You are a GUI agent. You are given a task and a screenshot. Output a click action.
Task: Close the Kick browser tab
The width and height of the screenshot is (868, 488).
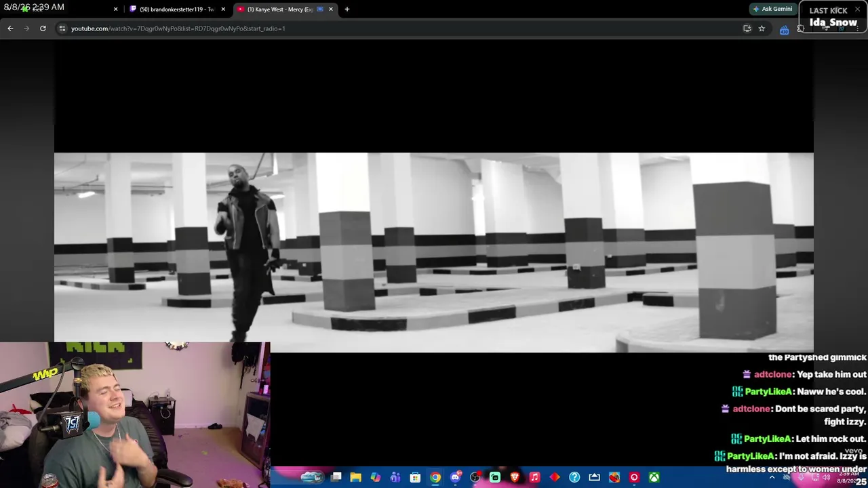coord(115,9)
